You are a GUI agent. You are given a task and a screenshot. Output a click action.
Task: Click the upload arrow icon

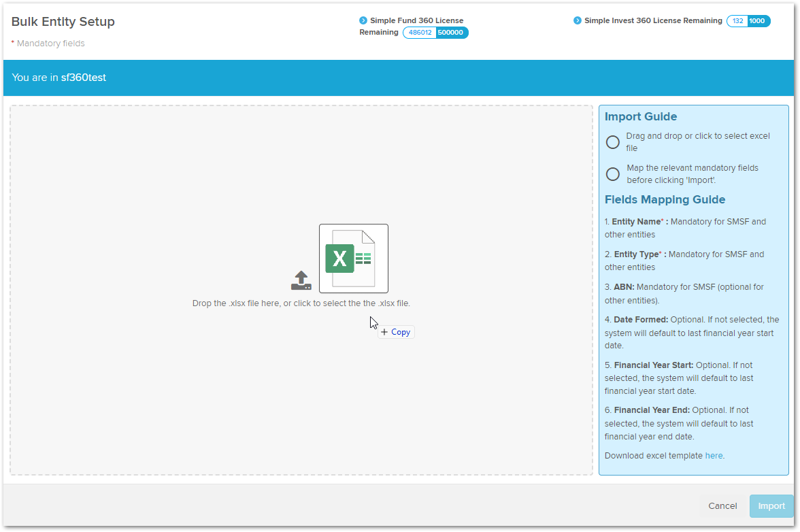click(x=301, y=280)
